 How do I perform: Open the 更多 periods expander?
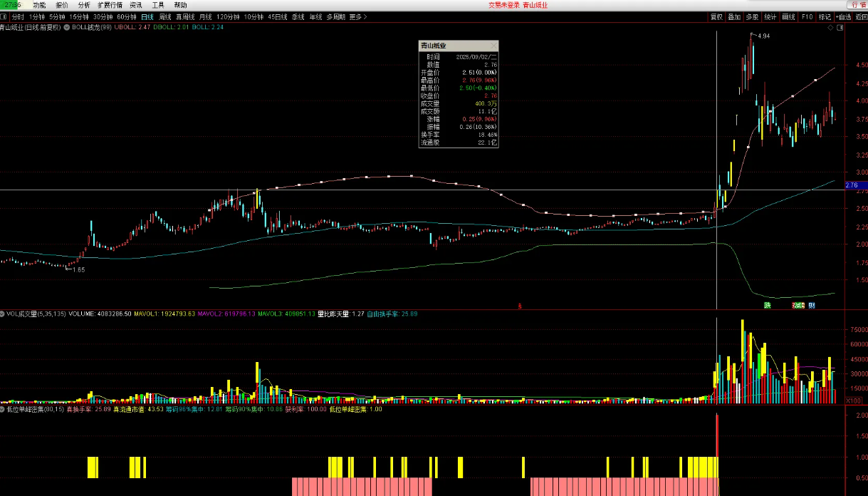(x=357, y=16)
